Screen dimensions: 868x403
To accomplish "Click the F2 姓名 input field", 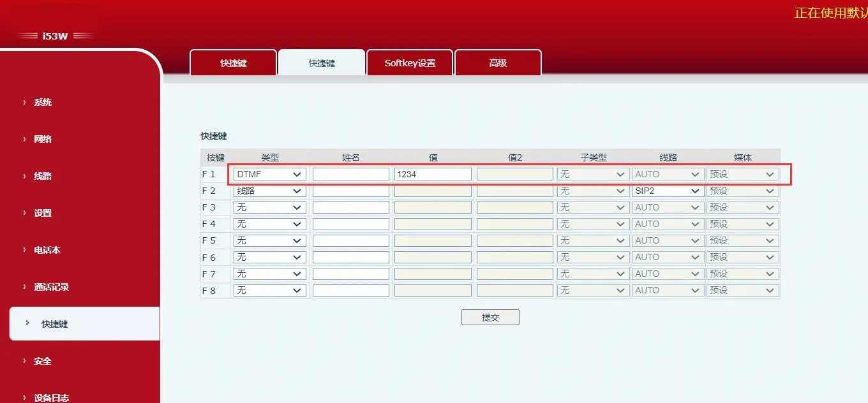I will 350,191.
